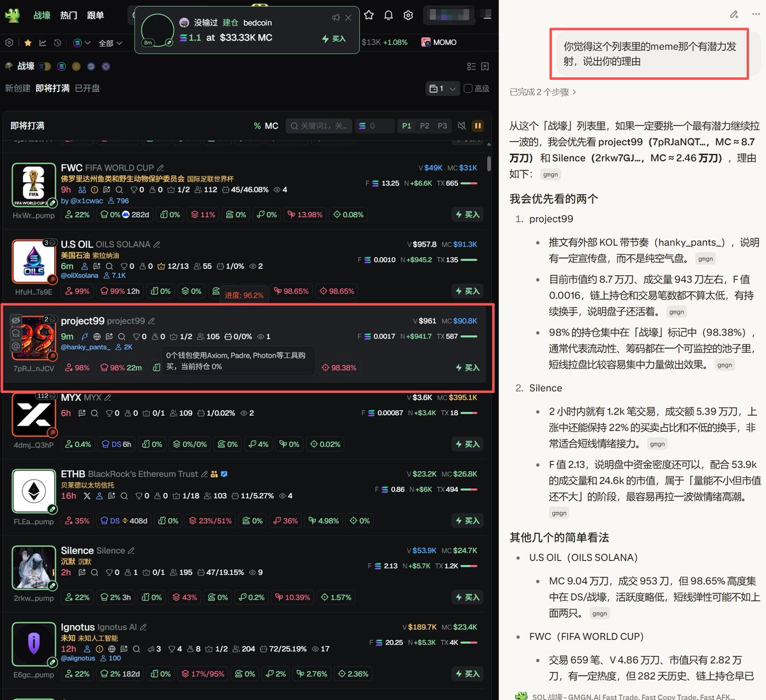The height and width of the screenshot is (700, 766).
Task: Hide project99 with the eye-slash icon
Action: click(16, 320)
